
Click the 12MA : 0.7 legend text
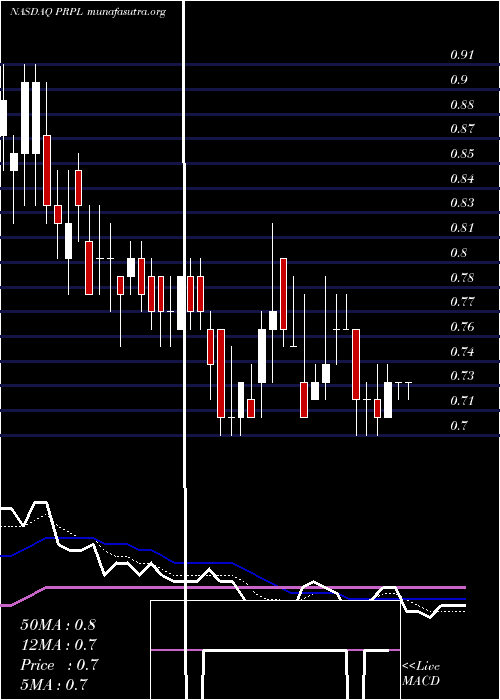click(x=58, y=645)
